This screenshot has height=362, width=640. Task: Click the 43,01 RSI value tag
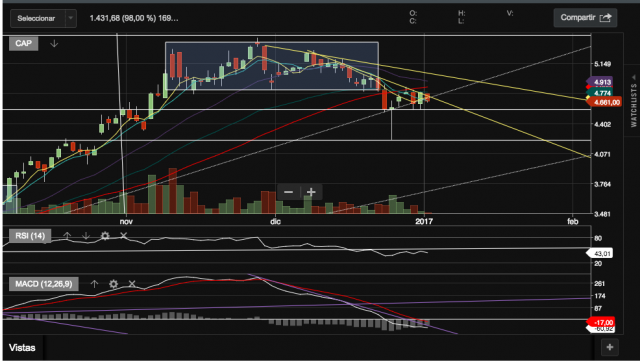[x=600, y=254]
